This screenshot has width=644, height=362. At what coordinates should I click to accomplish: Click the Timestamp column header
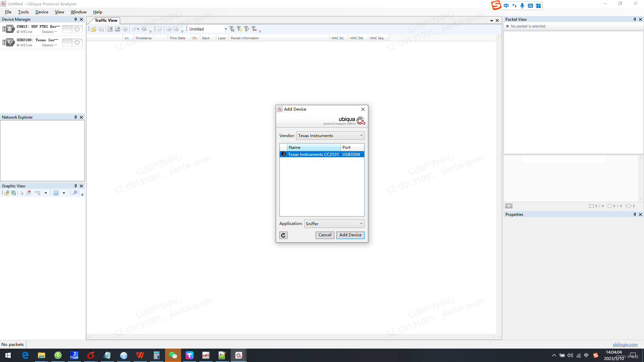[151, 38]
